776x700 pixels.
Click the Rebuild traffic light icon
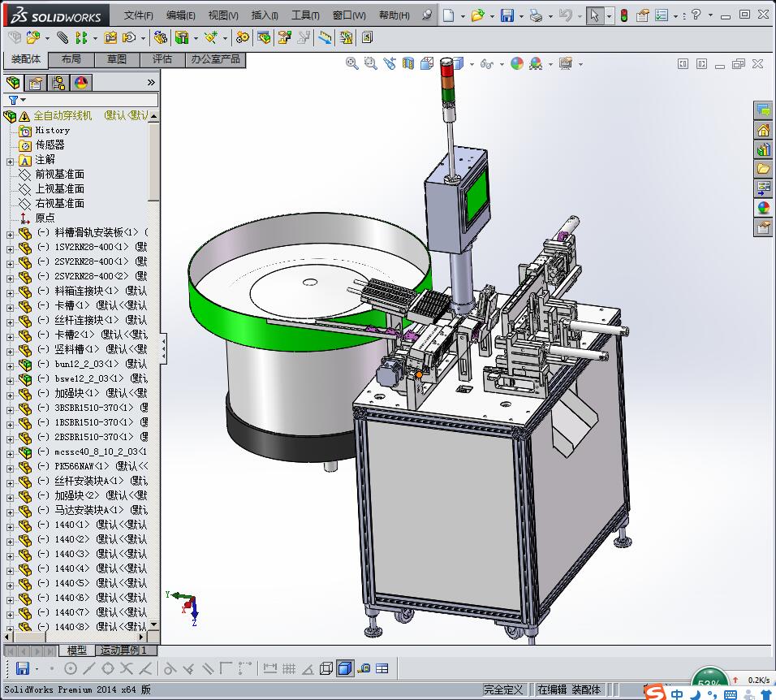click(624, 15)
